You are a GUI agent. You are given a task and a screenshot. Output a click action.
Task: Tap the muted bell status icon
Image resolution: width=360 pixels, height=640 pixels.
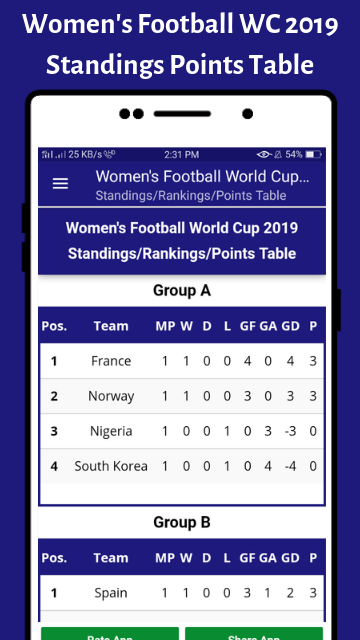(278, 155)
